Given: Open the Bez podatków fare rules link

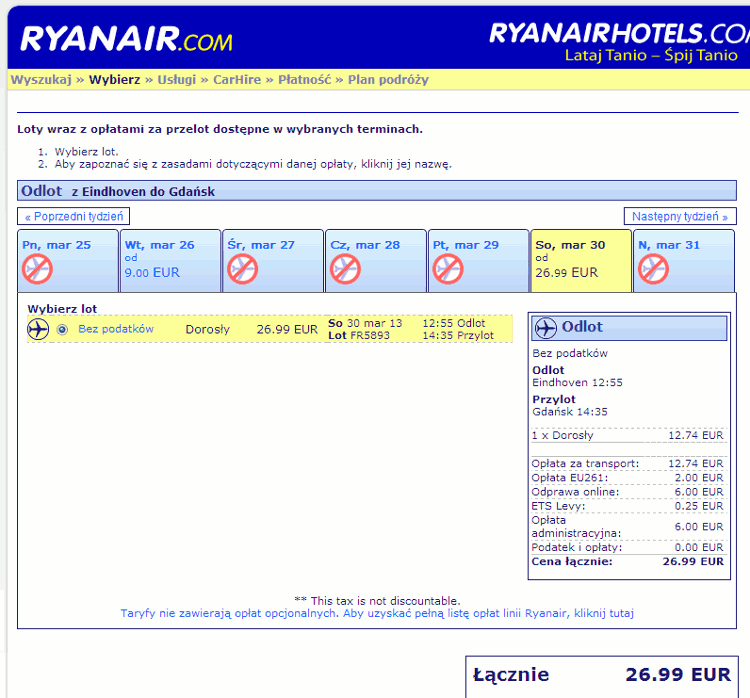Looking at the screenshot, I should pos(116,329).
